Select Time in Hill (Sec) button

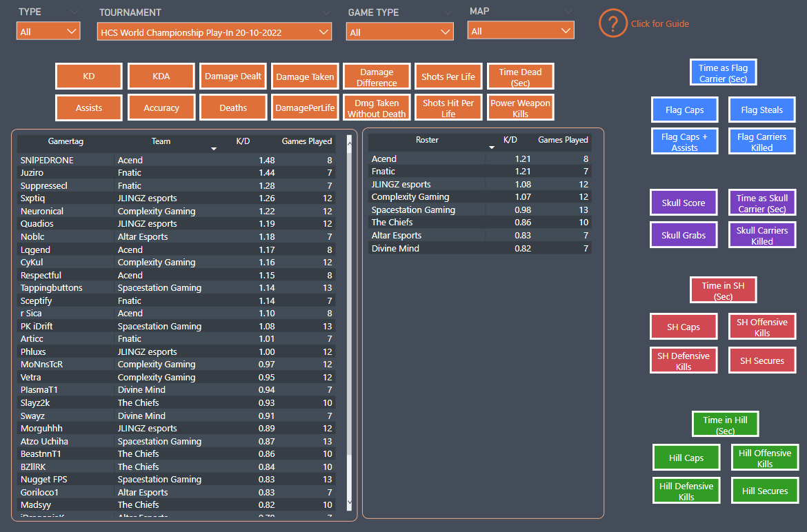725,424
